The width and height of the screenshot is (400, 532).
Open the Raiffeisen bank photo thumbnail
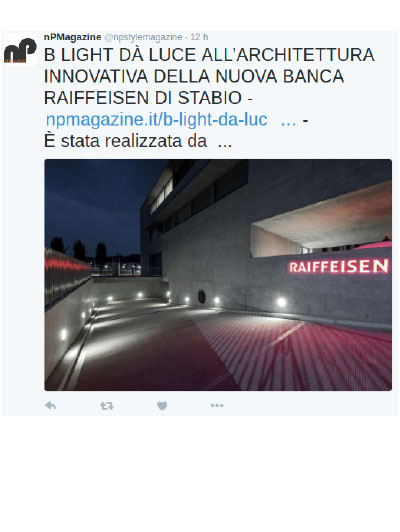[x=218, y=275]
